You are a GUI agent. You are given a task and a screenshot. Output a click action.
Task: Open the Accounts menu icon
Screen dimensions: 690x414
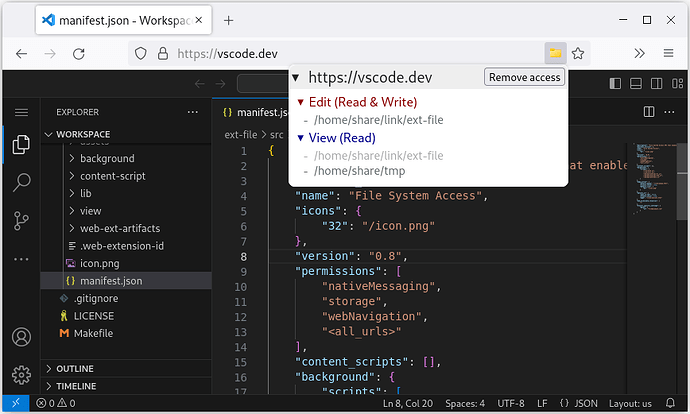click(20, 338)
